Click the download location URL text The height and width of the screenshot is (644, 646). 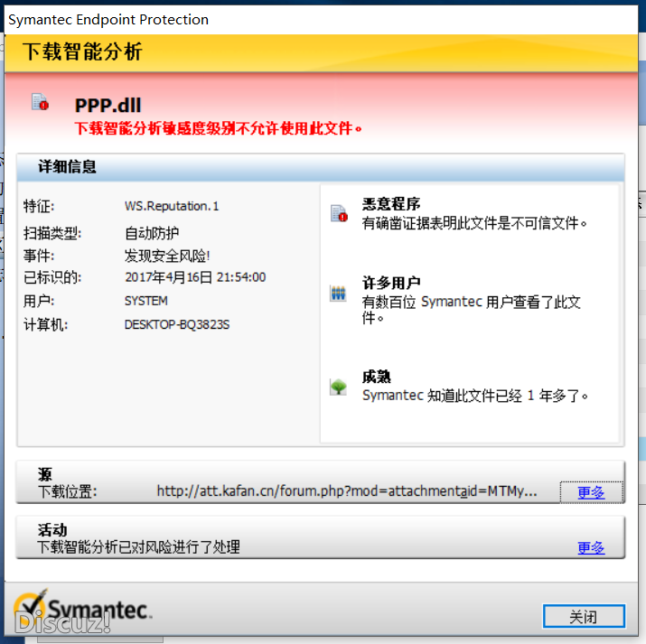(x=347, y=491)
